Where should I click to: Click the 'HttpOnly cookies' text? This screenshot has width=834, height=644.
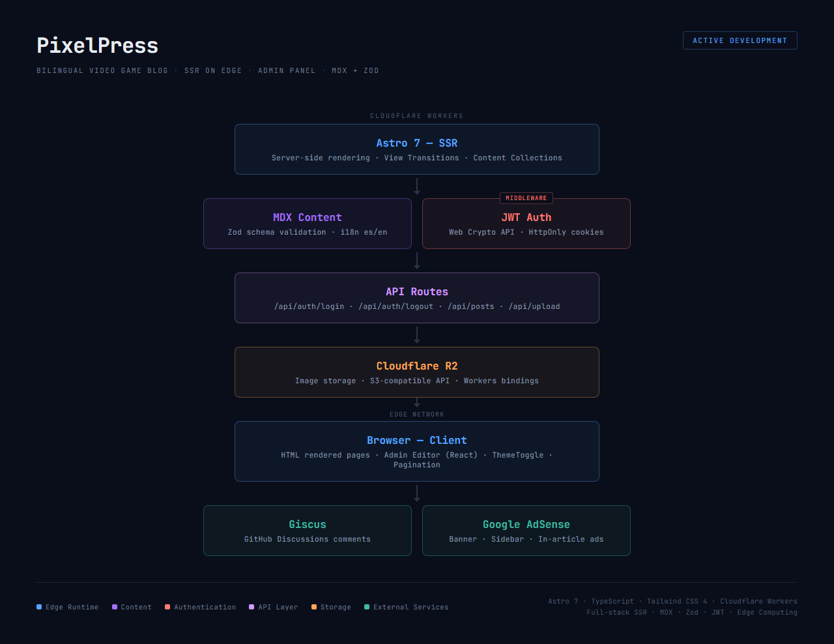coord(566,232)
